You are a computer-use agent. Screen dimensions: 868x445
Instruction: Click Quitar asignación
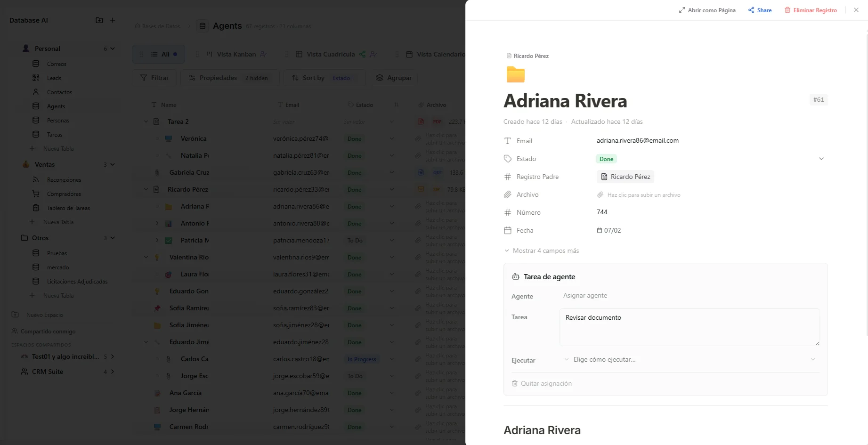542,383
